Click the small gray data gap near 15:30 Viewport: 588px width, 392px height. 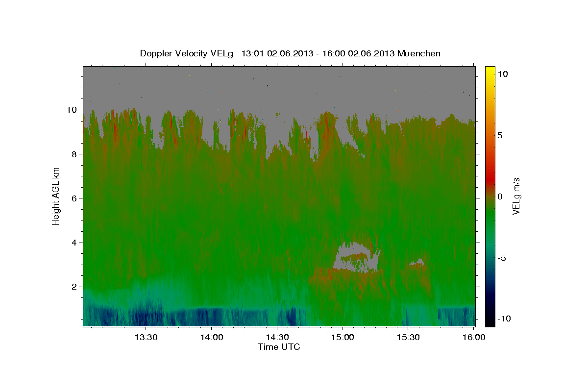tap(417, 263)
